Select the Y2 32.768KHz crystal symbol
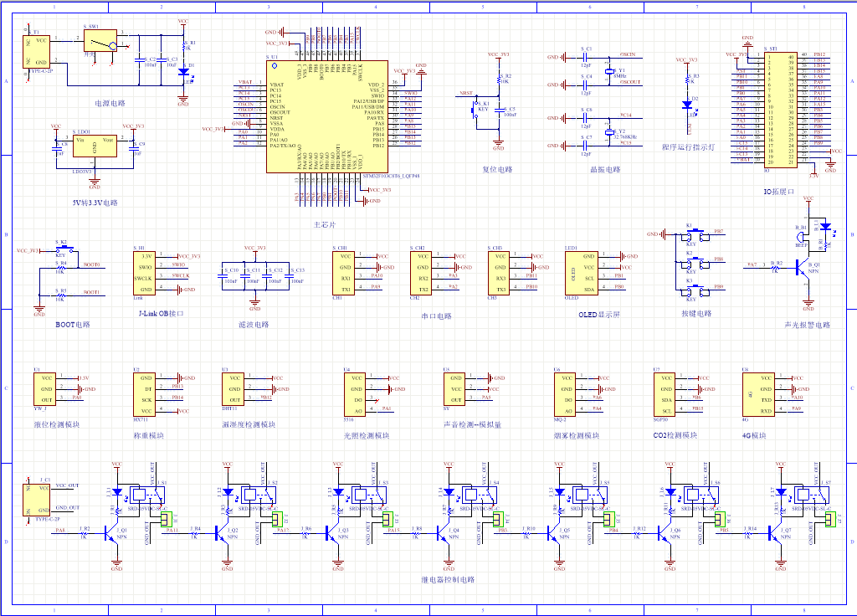Image resolution: width=857 pixels, height=616 pixels. [x=609, y=132]
